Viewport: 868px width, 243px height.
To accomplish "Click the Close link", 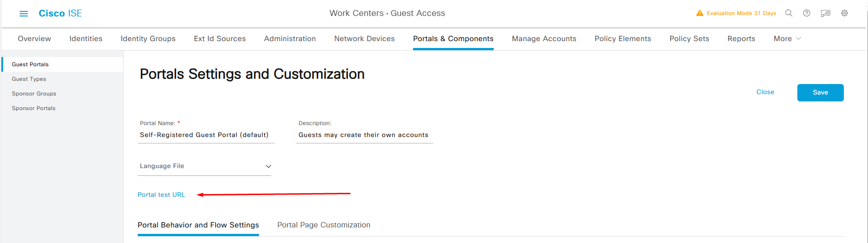I will pos(765,92).
